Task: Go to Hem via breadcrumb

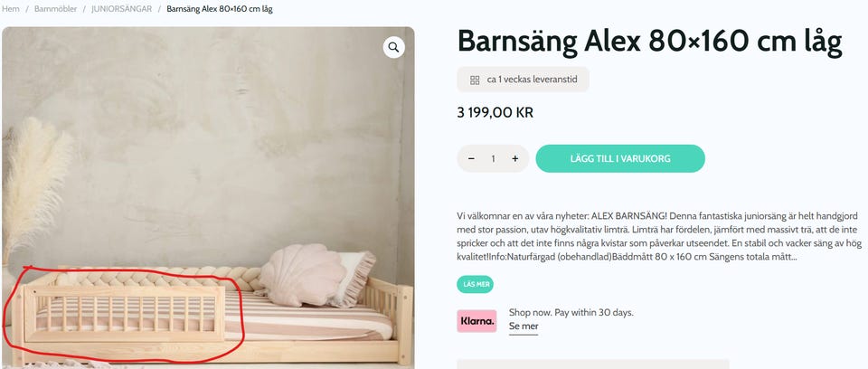Action: pyautogui.click(x=11, y=9)
